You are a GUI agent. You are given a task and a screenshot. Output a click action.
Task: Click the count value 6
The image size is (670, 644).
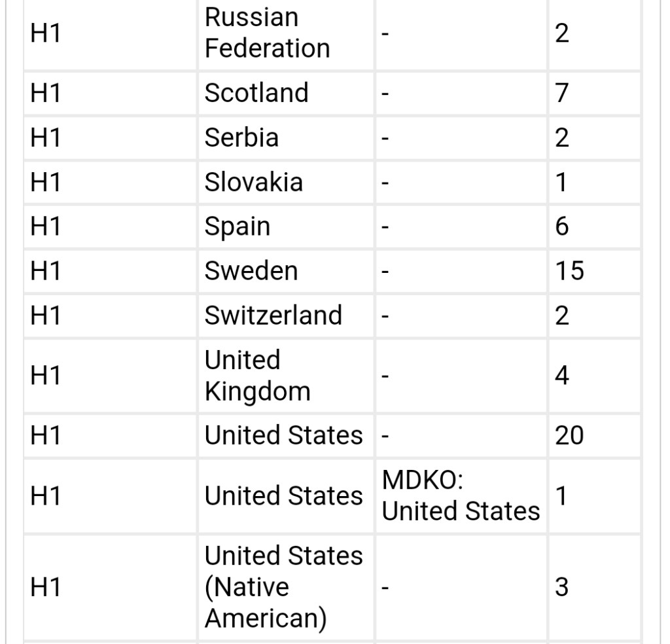(x=561, y=226)
